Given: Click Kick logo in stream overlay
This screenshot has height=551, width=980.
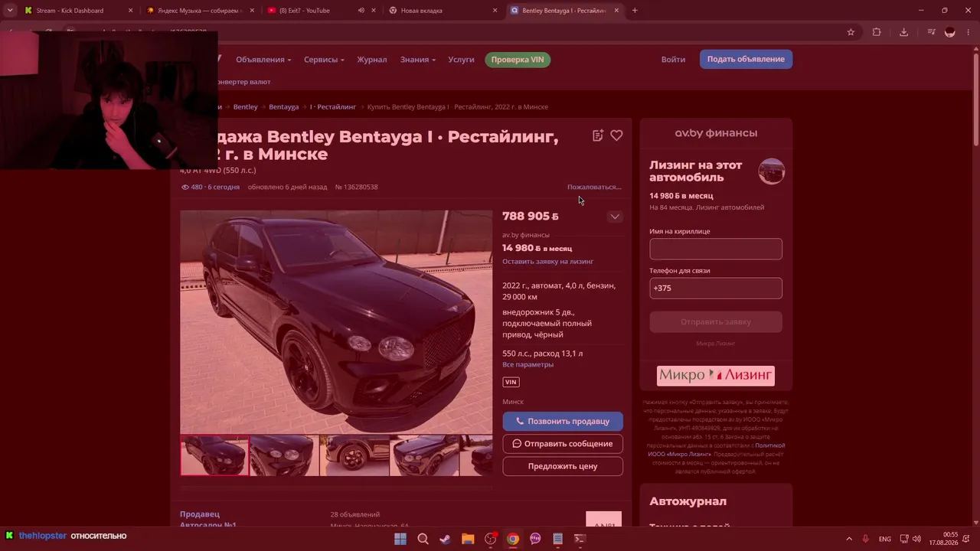Looking at the screenshot, I should [x=9, y=536].
